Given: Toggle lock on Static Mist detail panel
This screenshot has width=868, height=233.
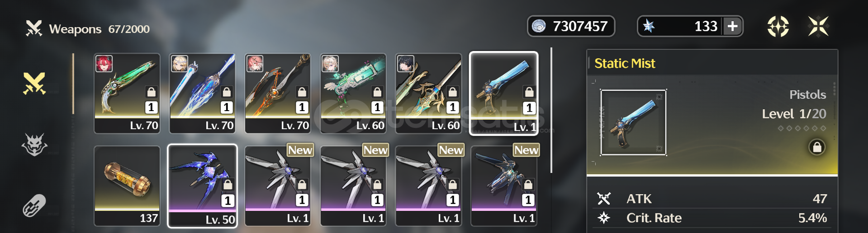Looking at the screenshot, I should [x=817, y=147].
